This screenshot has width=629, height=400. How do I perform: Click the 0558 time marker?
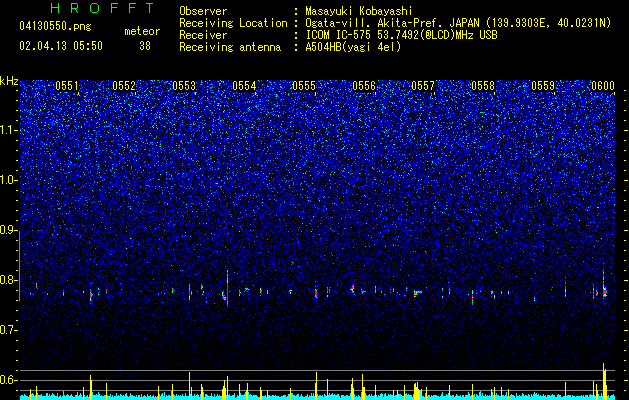[x=483, y=86]
